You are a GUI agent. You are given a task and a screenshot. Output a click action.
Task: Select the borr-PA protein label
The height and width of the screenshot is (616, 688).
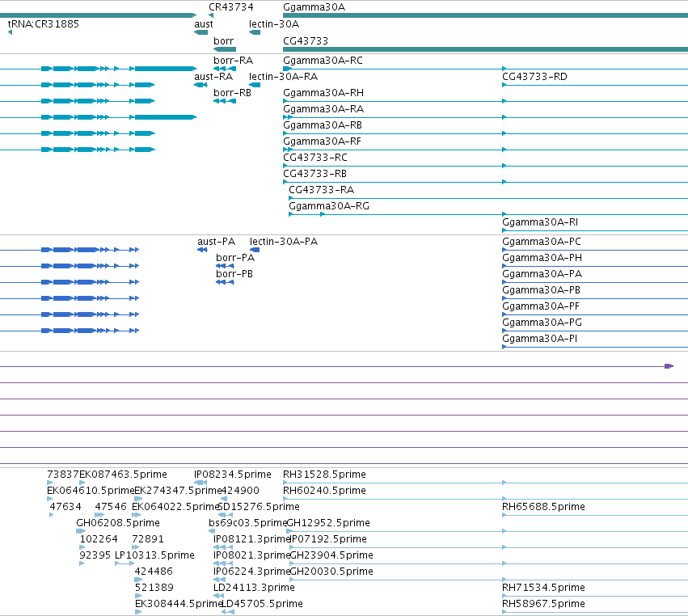[x=234, y=258]
